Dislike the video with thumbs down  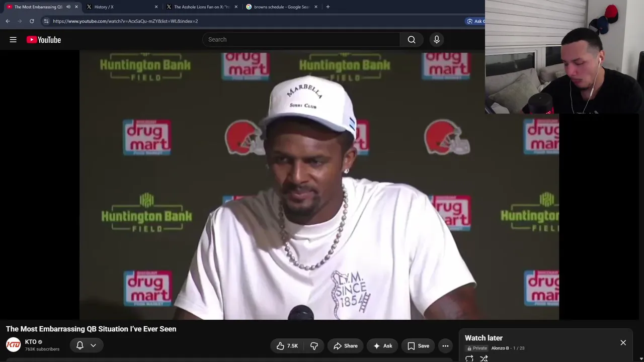(x=314, y=346)
